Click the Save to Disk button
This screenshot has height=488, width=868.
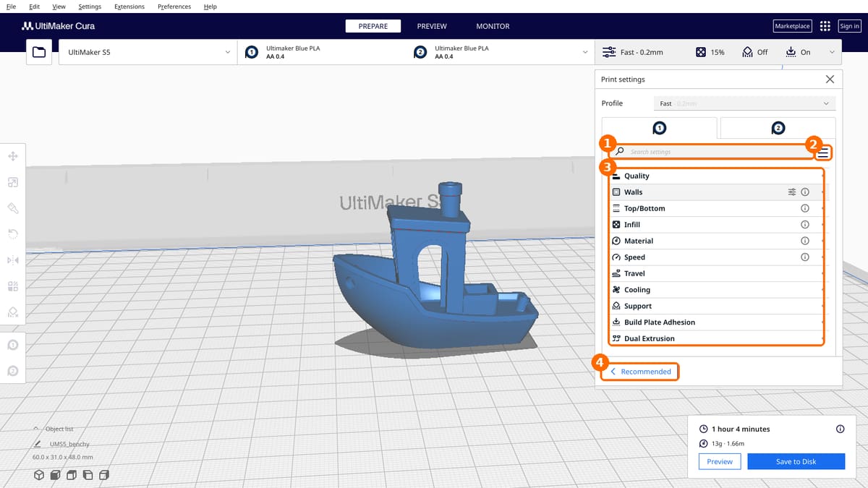796,461
